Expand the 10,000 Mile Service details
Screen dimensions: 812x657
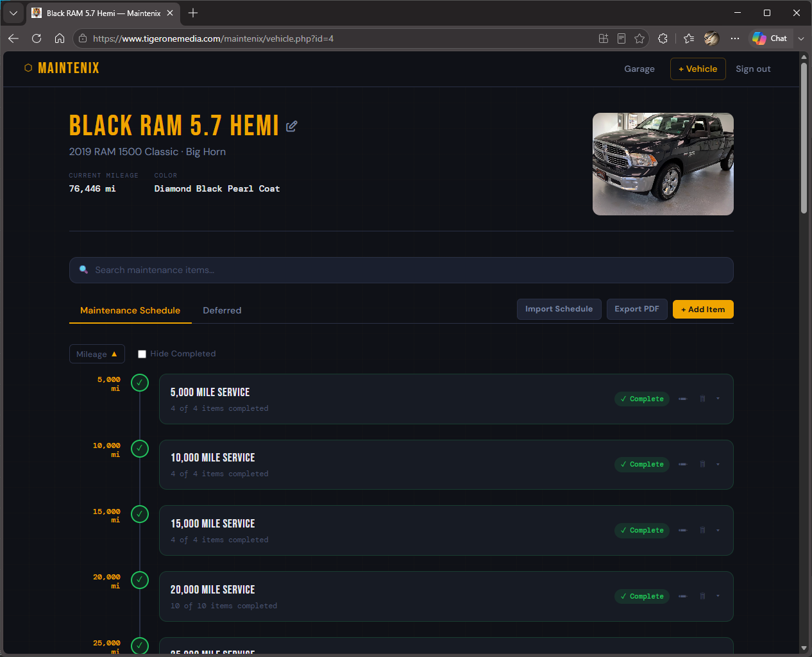point(718,464)
